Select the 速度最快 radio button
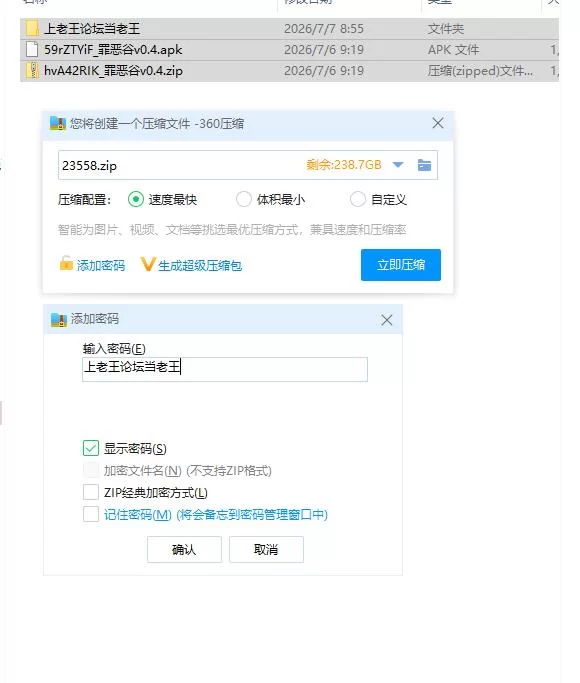Viewport: 580px width, 683px height. tap(136, 199)
